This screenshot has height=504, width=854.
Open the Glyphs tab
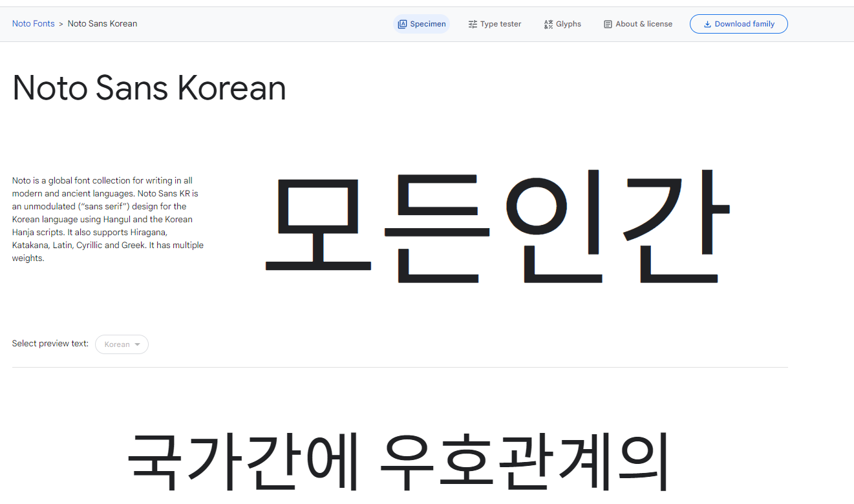(562, 24)
